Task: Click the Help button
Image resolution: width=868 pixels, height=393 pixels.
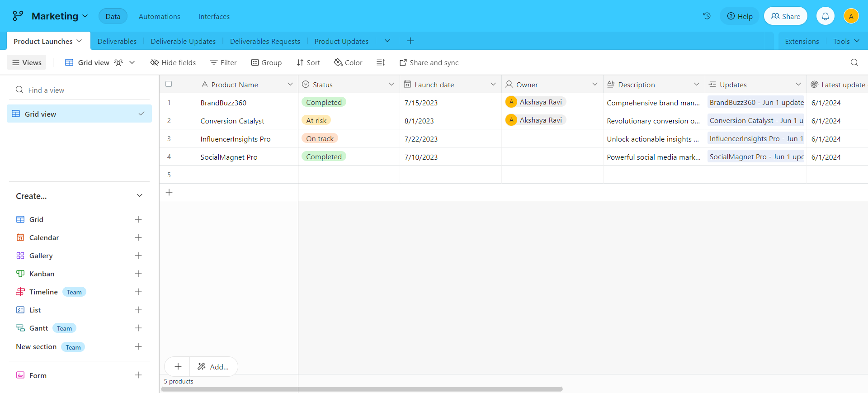Action: coord(740,16)
